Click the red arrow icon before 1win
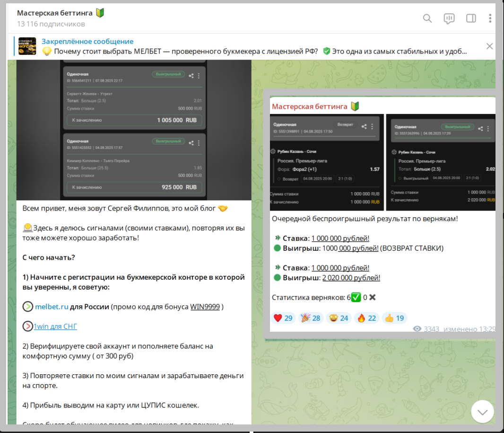Screen dimensions: 504x433 27,326
